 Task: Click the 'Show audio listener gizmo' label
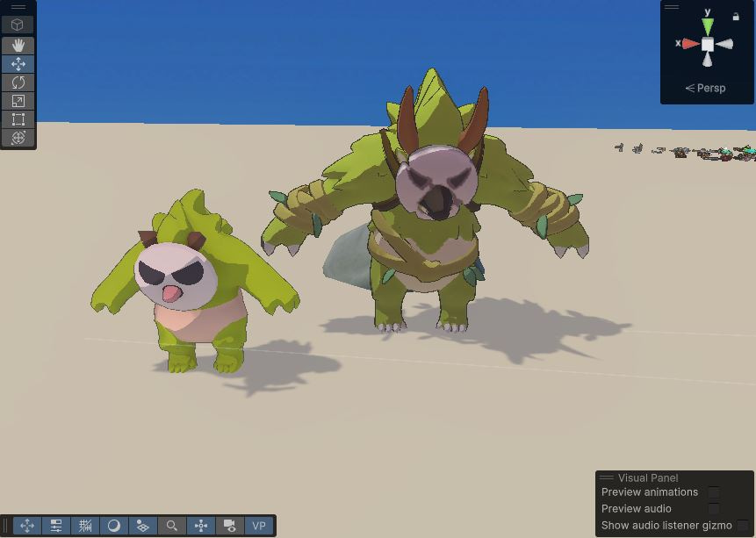(x=666, y=526)
